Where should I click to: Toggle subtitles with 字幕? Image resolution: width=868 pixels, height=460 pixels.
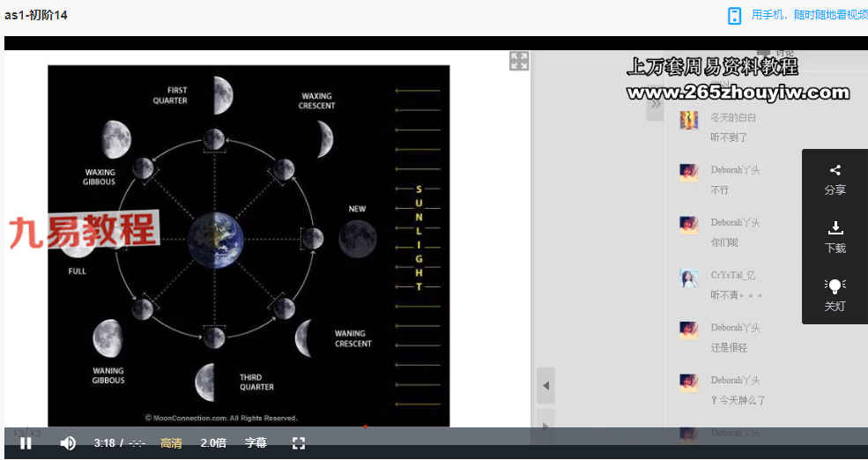point(256,443)
